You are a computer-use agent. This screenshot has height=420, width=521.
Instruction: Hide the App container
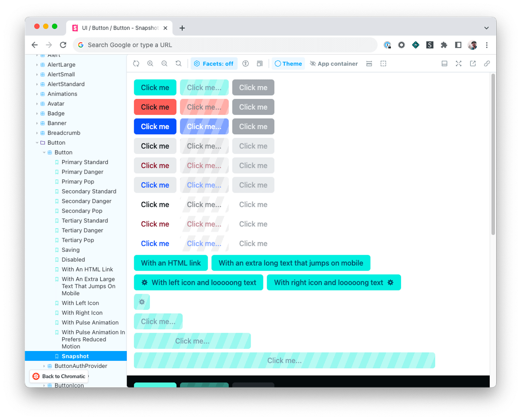click(x=333, y=63)
